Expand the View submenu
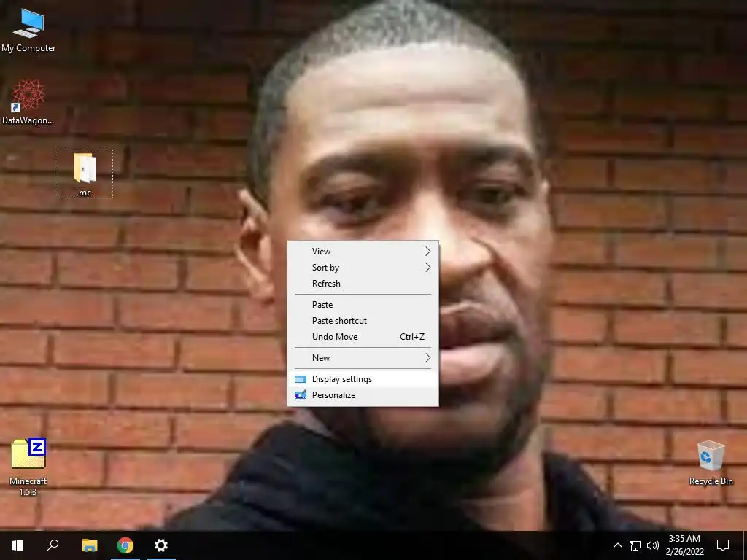 pos(363,252)
